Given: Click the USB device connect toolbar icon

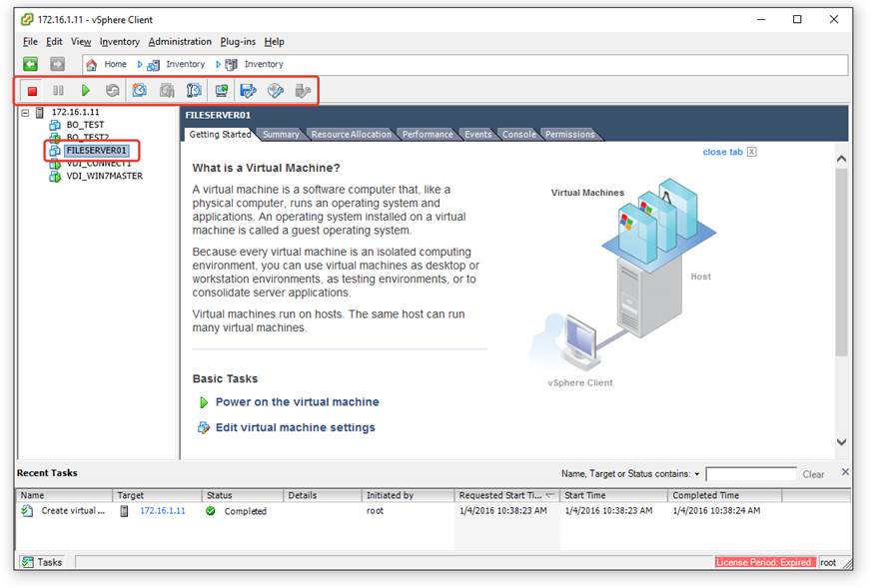Looking at the screenshot, I should coord(303,91).
